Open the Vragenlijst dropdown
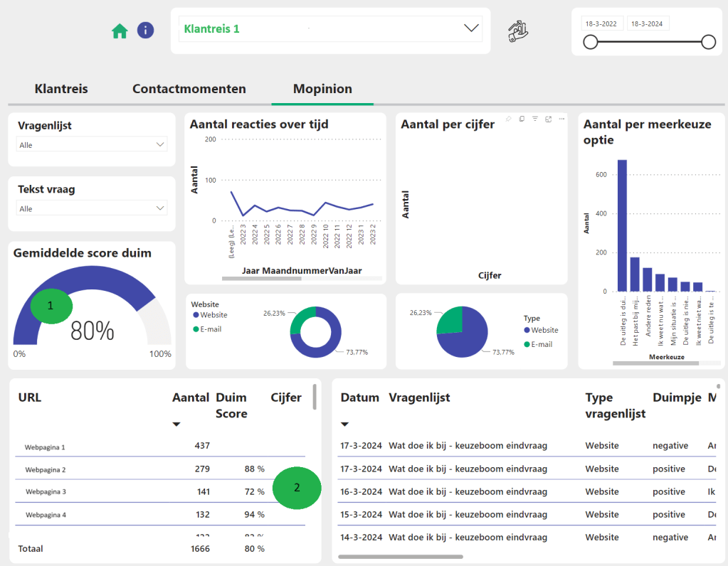 click(92, 144)
